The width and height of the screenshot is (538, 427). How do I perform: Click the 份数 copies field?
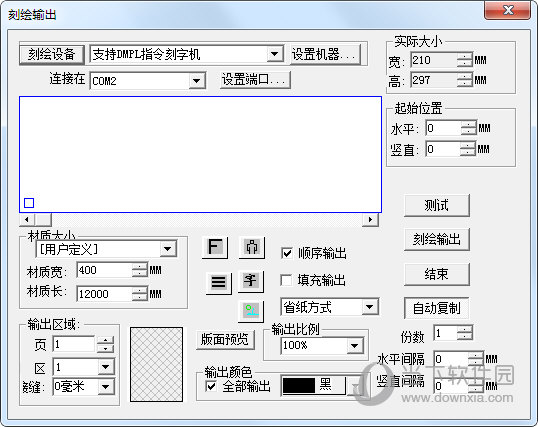[x=445, y=333]
